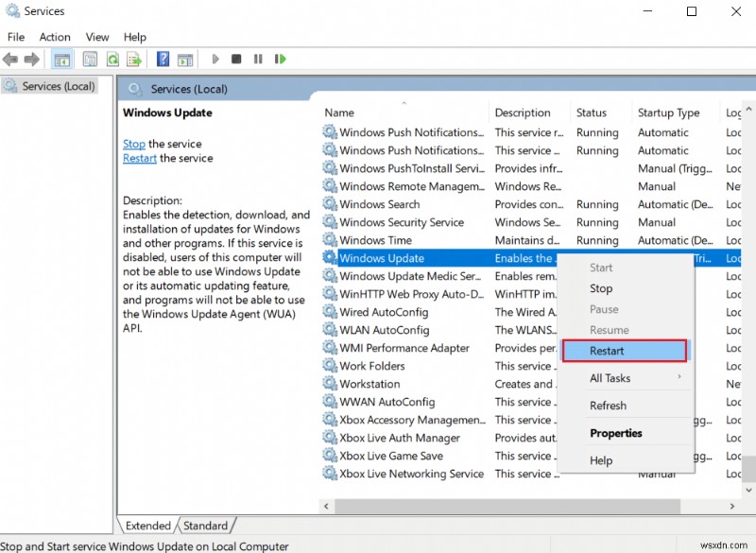The width and height of the screenshot is (756, 553).
Task: Toggle the Show/Hide Console Tree icon
Action: (60, 59)
